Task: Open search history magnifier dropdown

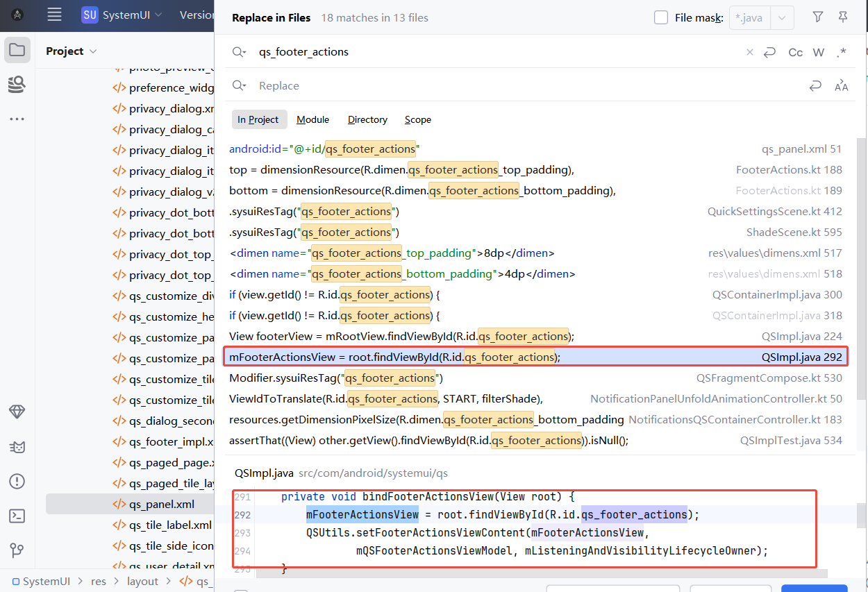Action: click(x=240, y=52)
